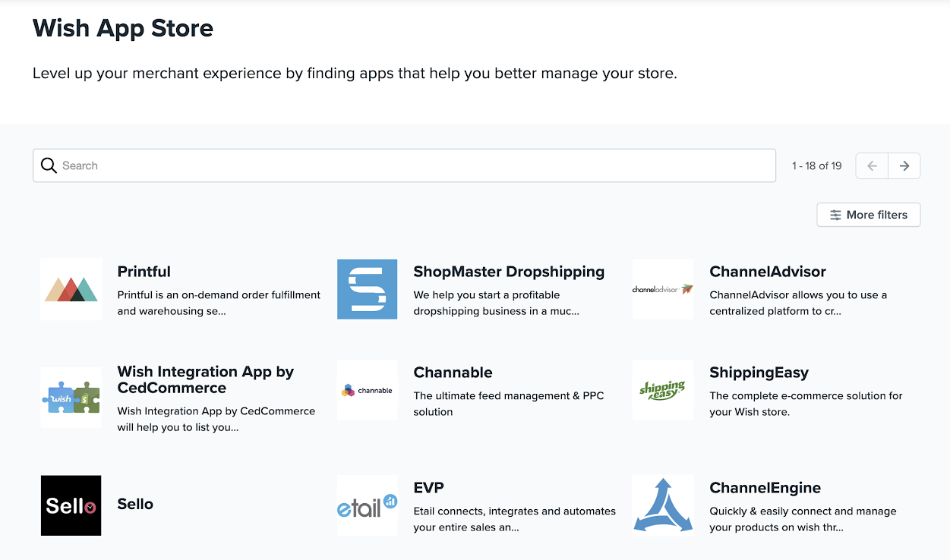
Task: Go to the next page of apps
Action: point(904,165)
